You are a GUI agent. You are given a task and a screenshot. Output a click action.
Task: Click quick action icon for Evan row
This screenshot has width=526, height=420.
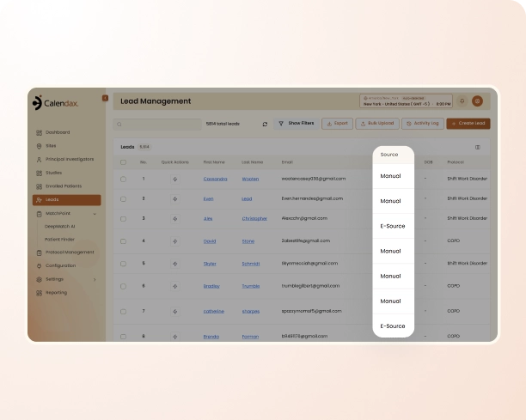tap(175, 198)
